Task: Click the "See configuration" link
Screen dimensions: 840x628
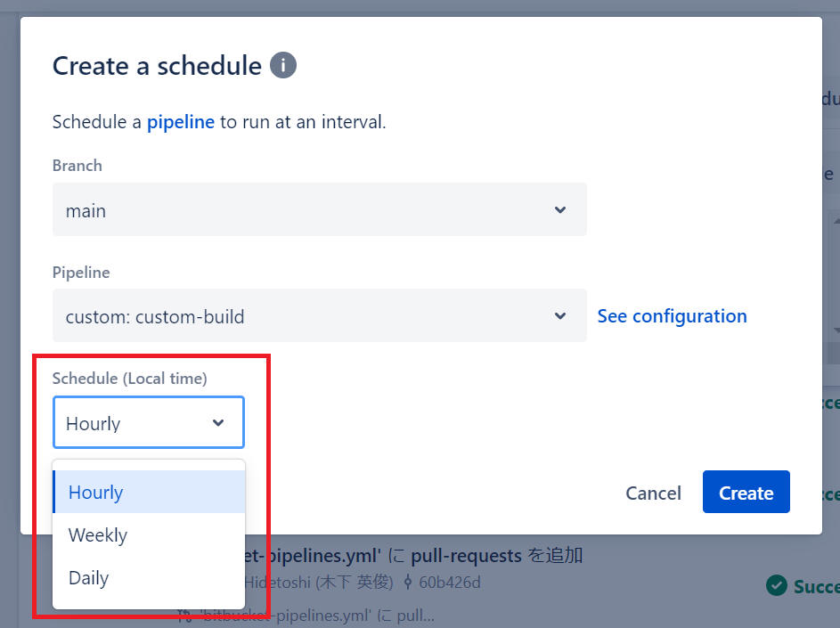Action: point(672,315)
